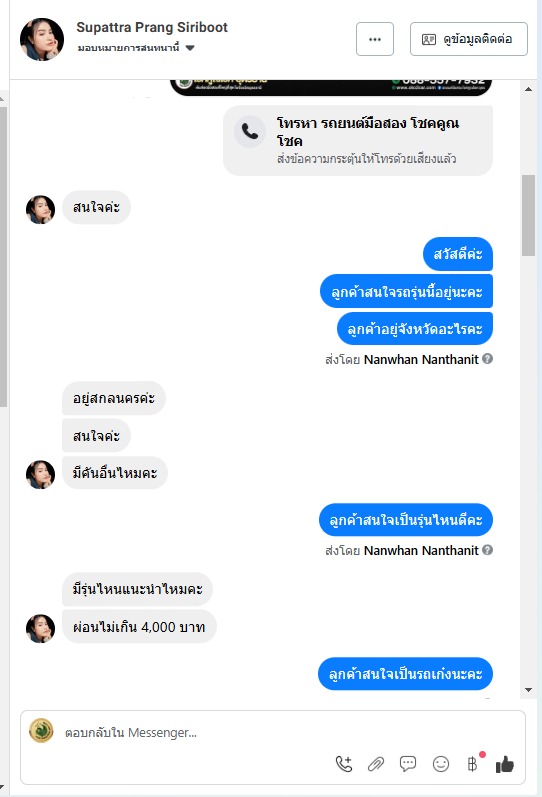Open saved replies speech bubble icon
The height and width of the screenshot is (797, 542).
[x=408, y=764]
